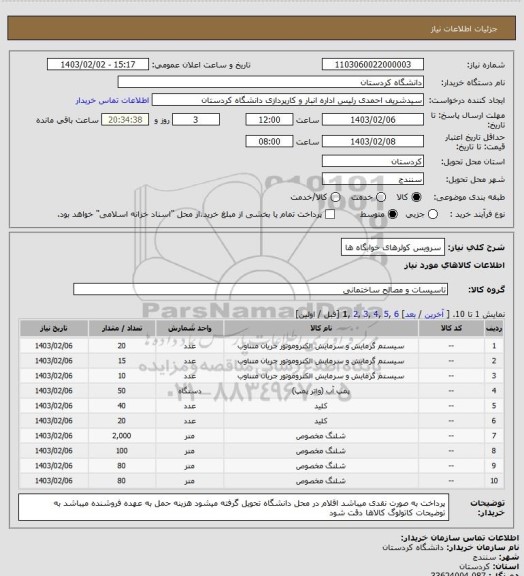Image resolution: width=524 pixels, height=576 pixels.
Task: Click the واحد شمارش column header
Action: pos(190,328)
